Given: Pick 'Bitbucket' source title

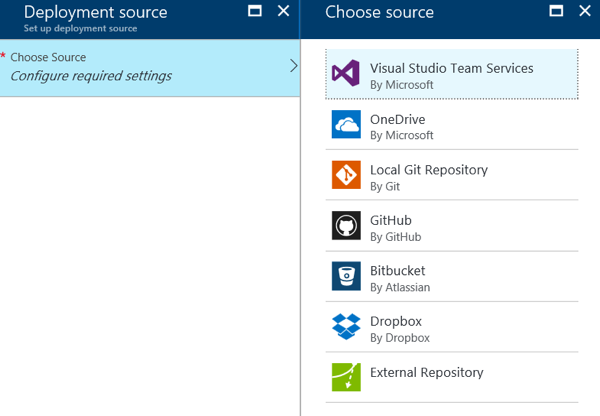Looking at the screenshot, I should point(398,271).
